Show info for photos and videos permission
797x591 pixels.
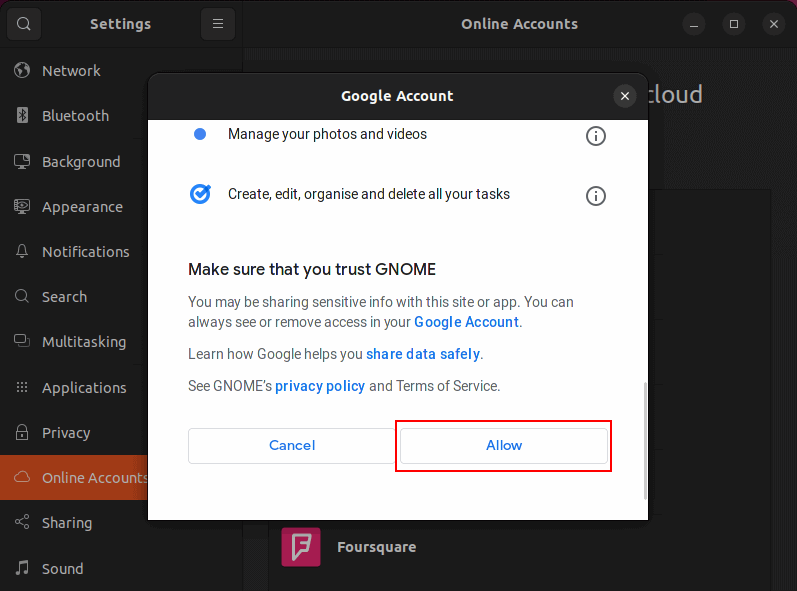[x=596, y=136]
